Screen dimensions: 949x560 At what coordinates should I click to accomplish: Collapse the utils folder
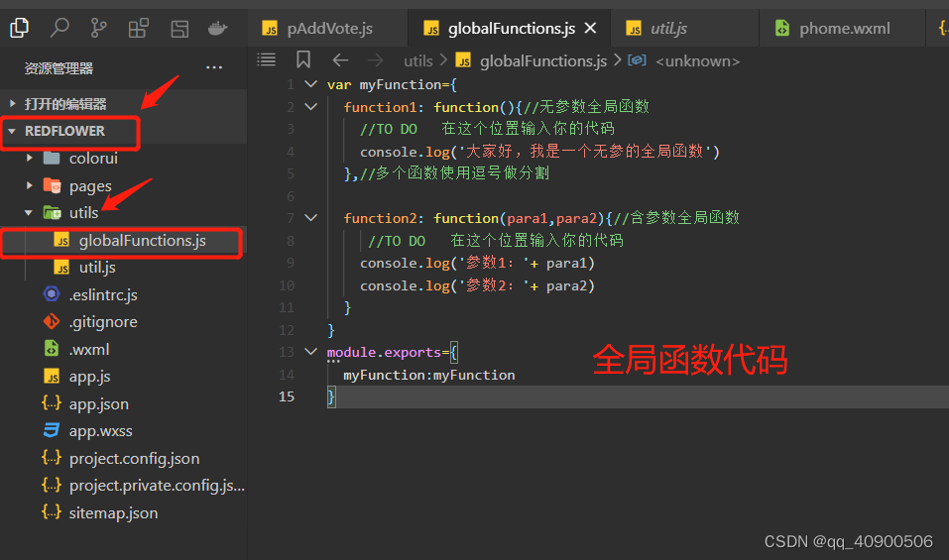coord(83,212)
